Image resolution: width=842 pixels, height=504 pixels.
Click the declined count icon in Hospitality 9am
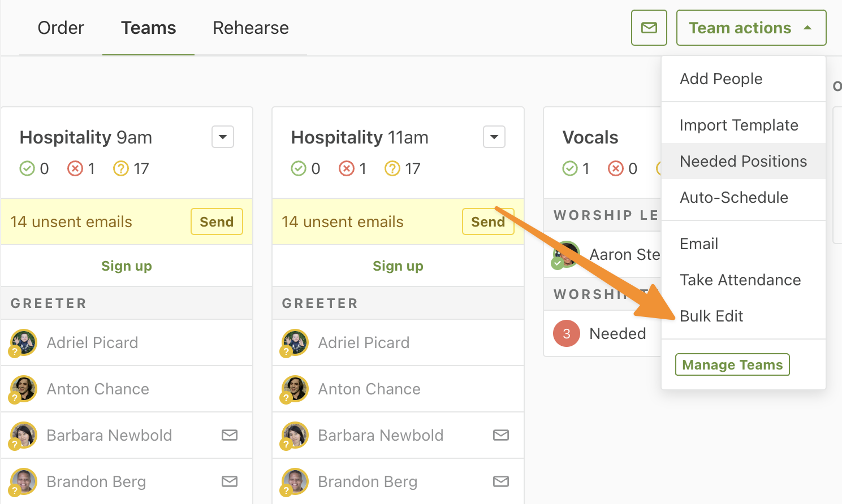coord(75,168)
